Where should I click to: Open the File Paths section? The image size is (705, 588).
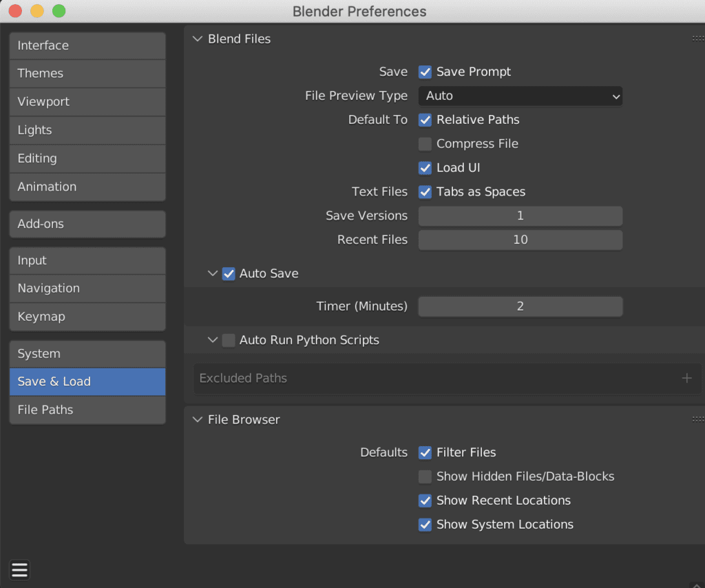coord(87,410)
